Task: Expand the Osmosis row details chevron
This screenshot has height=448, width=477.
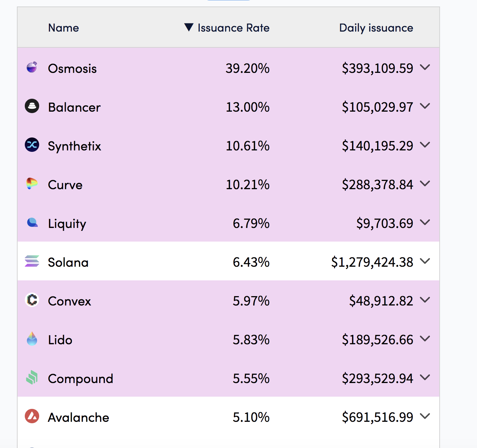Action: click(x=425, y=67)
